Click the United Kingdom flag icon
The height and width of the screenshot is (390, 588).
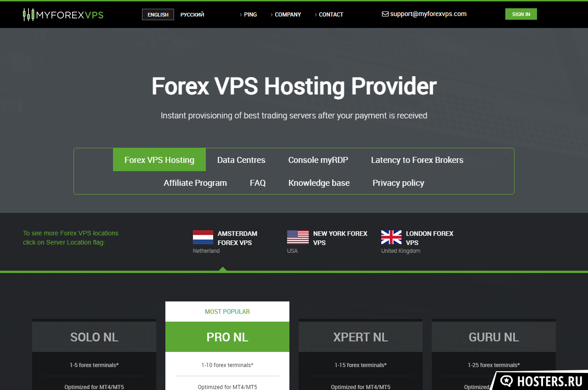(391, 237)
